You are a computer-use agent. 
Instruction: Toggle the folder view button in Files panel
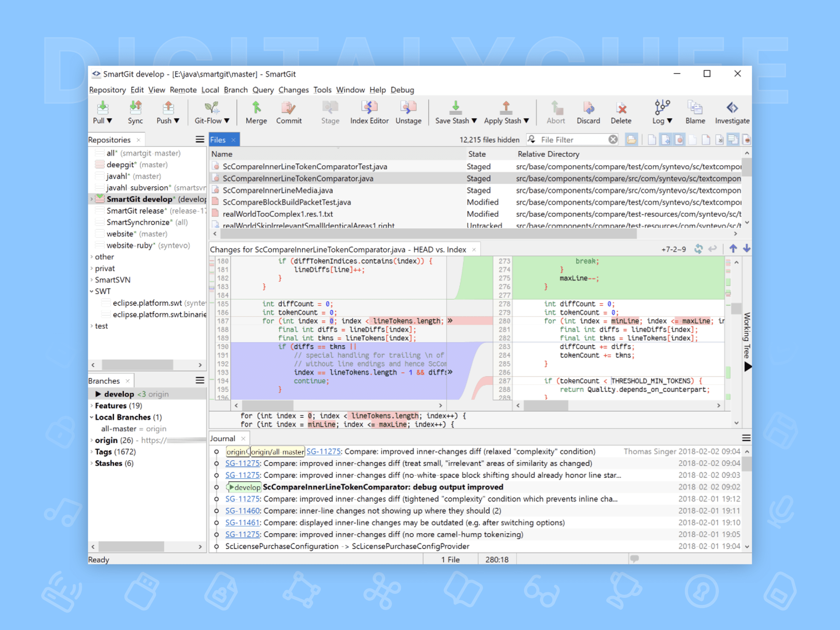[631, 140]
